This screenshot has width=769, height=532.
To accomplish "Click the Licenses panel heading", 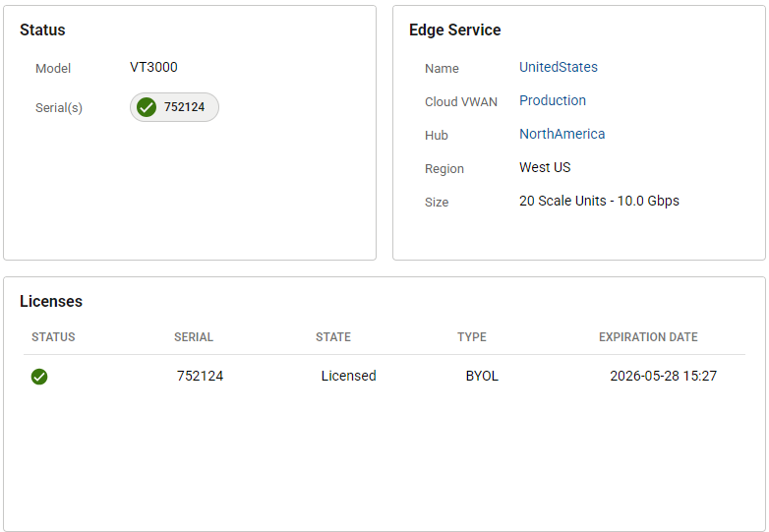I will pos(51,301).
